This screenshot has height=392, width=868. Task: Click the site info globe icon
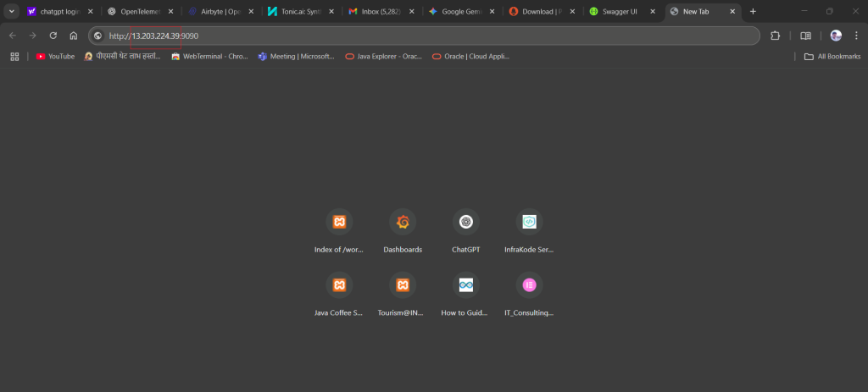98,36
